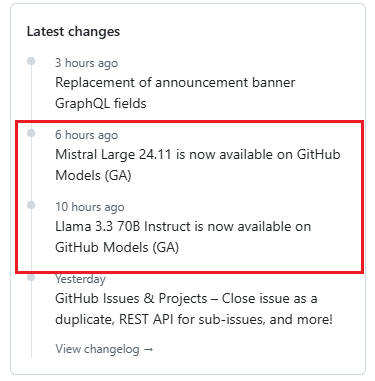The height and width of the screenshot is (381, 375).
Task: Click the timeline dot beside 3 hours ago
Action: [31, 61]
